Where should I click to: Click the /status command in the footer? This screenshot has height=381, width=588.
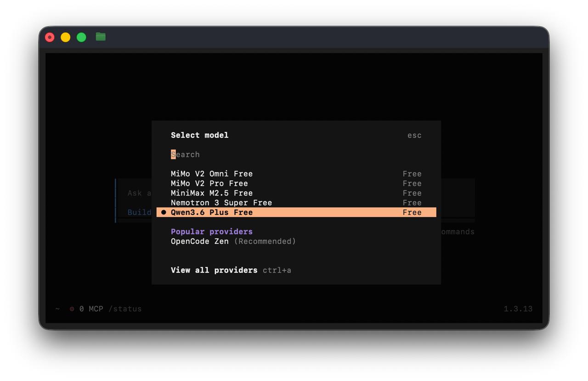coord(125,309)
